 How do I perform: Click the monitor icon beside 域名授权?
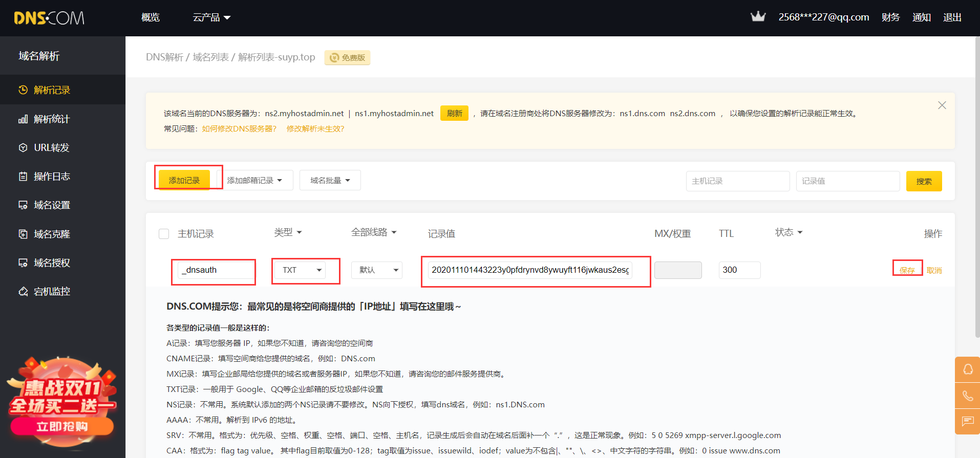click(23, 263)
